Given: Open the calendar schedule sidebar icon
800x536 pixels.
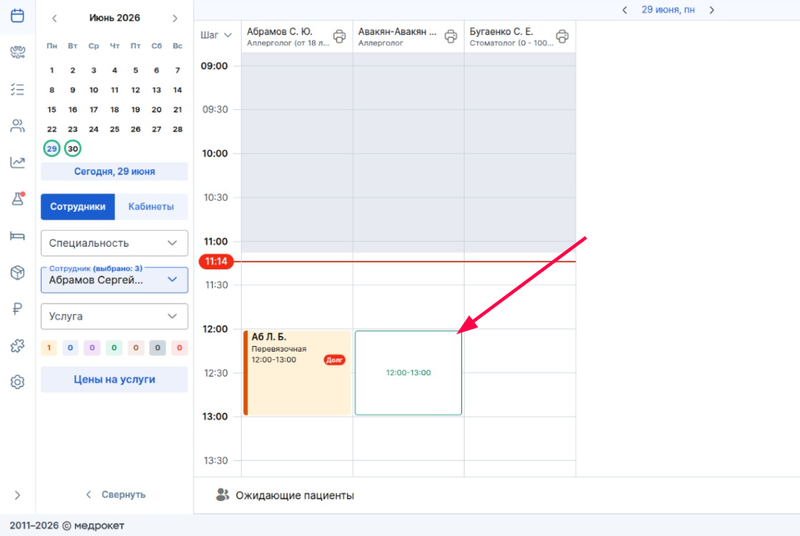Looking at the screenshot, I should click(17, 15).
